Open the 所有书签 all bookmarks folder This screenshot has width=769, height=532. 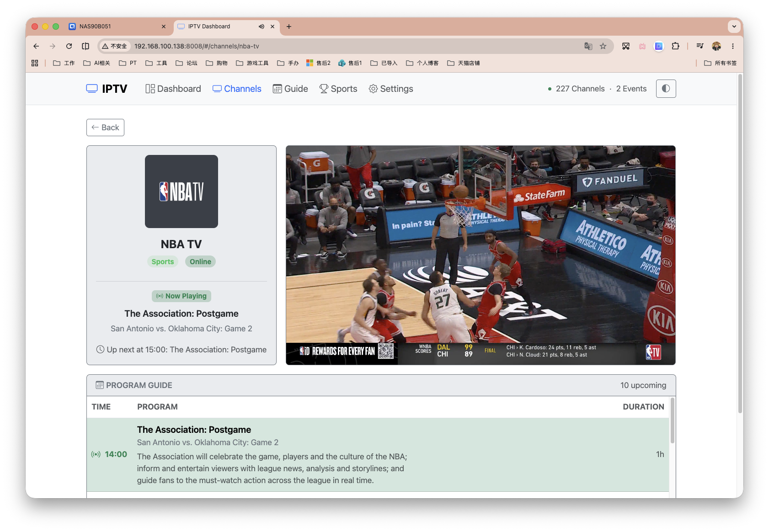[721, 63]
